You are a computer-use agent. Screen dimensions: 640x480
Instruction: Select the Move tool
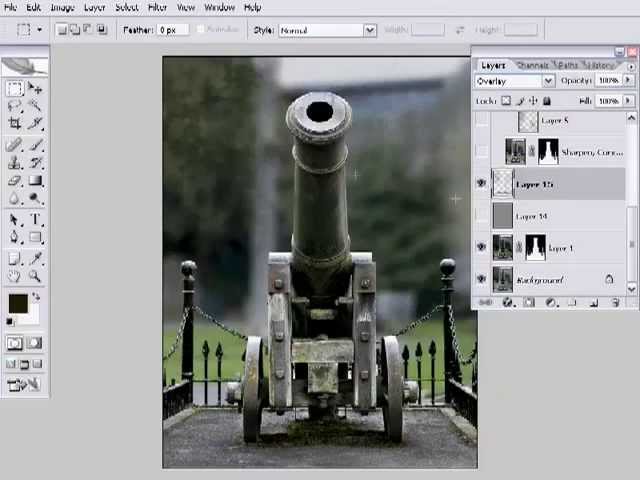(36, 88)
